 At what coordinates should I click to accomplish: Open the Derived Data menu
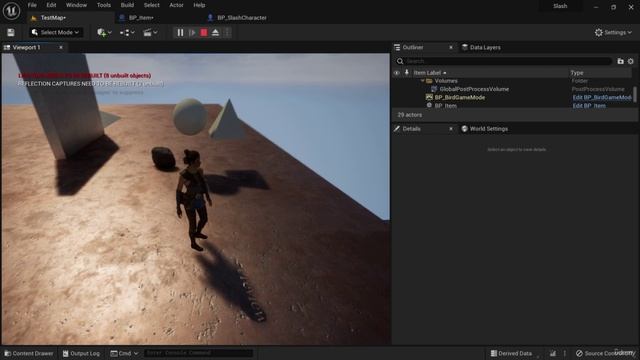[x=511, y=353]
